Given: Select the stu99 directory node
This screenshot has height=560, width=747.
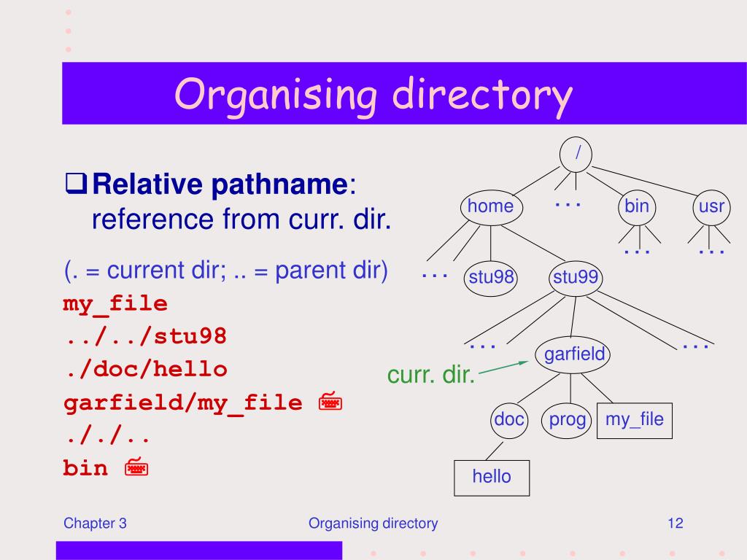Looking at the screenshot, I should 576,278.
